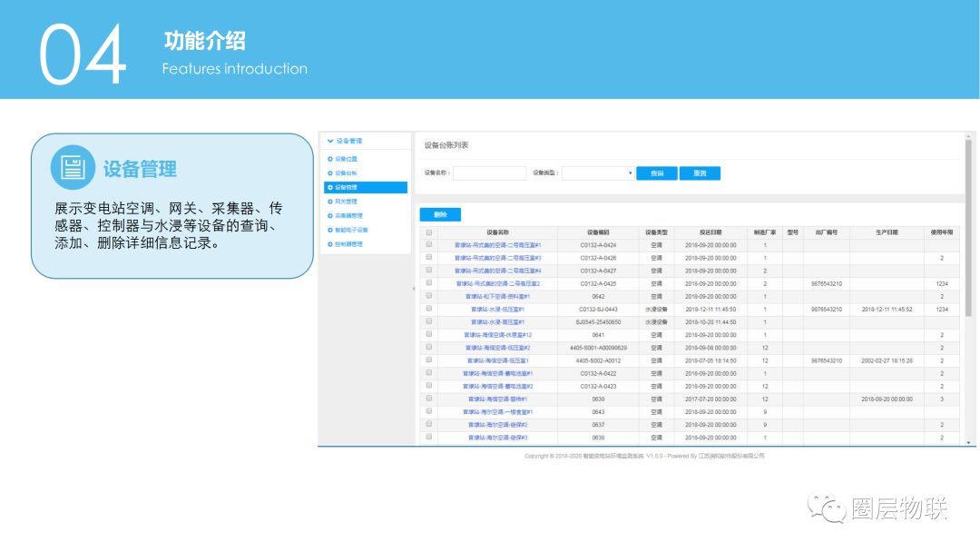Click the 设备名称 search input field
The height and width of the screenshot is (552, 980).
coord(489,173)
